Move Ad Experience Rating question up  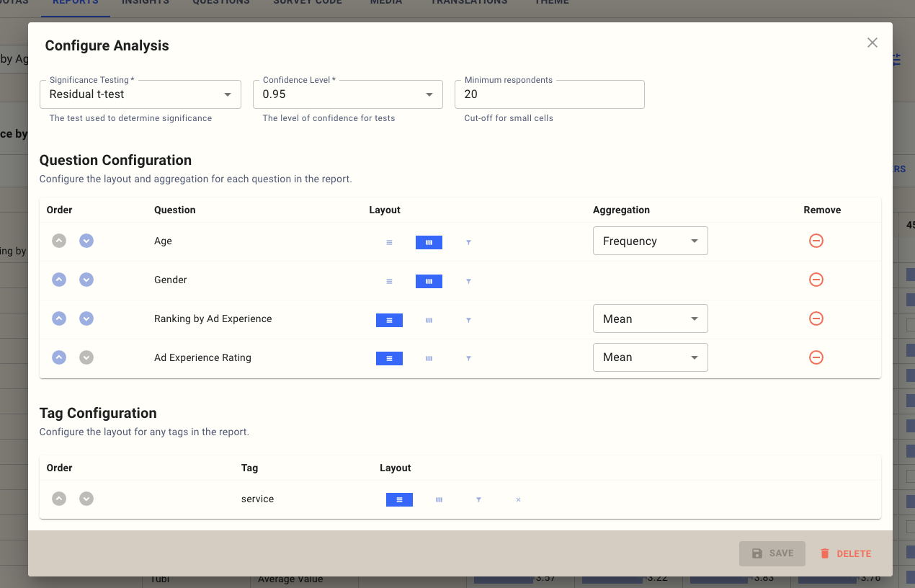click(59, 357)
